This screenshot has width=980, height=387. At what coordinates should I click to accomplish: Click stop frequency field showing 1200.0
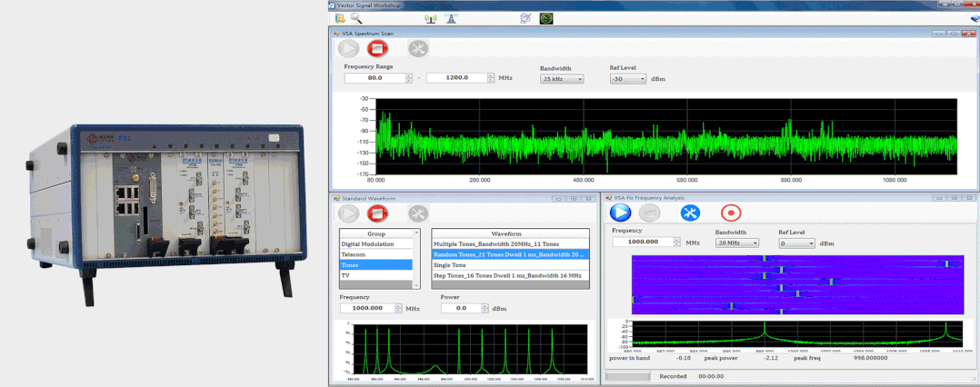tap(456, 78)
